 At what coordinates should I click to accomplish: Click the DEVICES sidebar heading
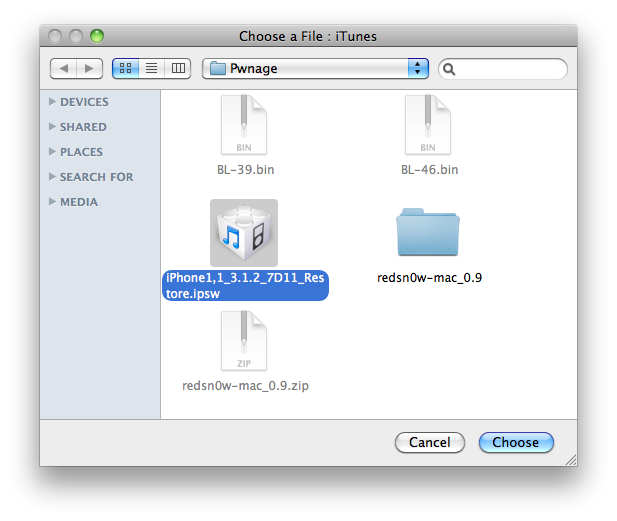84,102
